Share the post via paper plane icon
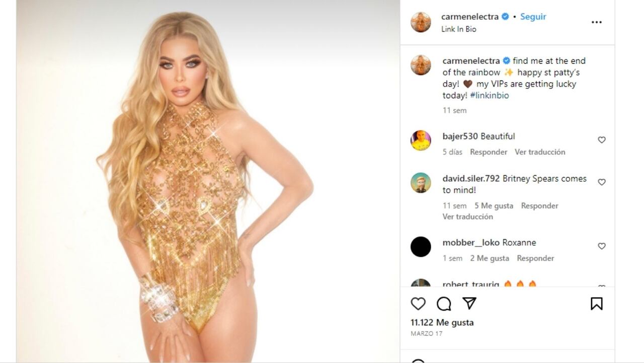The image size is (644, 363). [469, 303]
